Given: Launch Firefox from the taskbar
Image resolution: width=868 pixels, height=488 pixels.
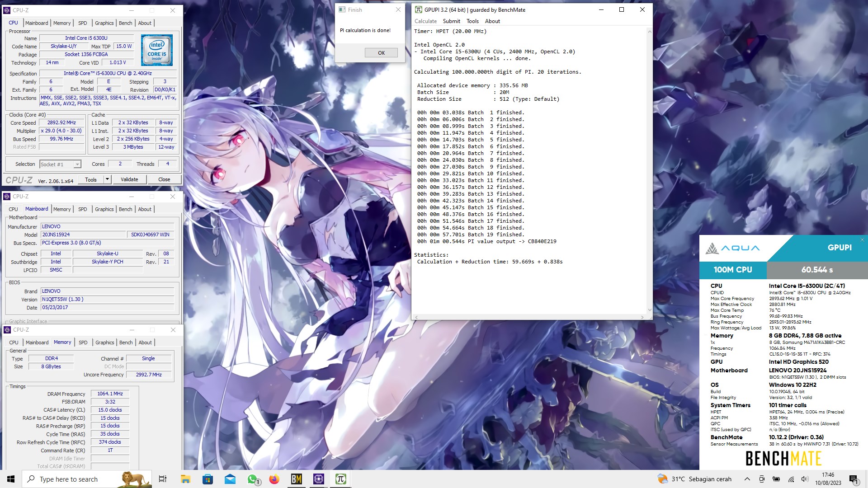Looking at the screenshot, I should tap(274, 479).
